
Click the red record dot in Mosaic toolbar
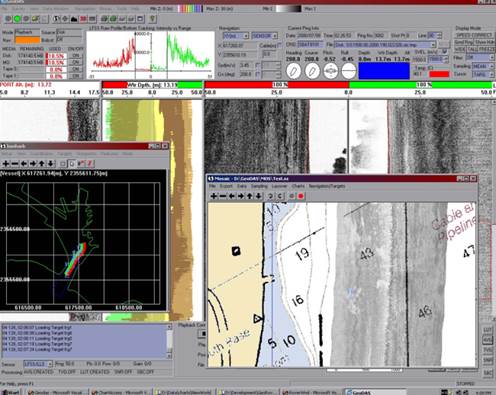click(301, 196)
